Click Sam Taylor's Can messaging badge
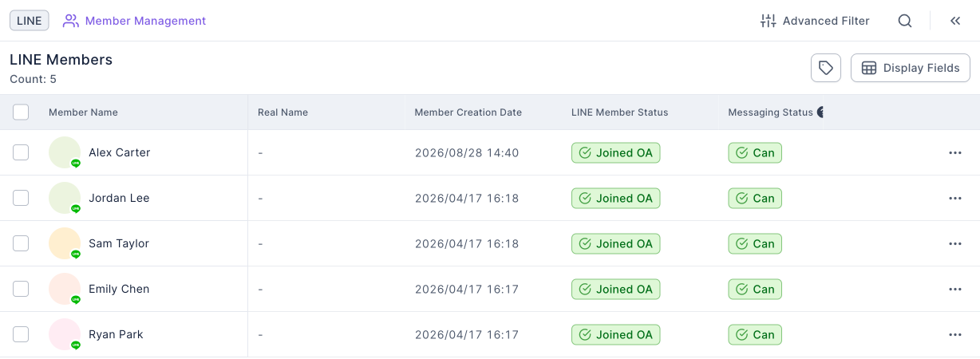Screen dimensions: 980x359 [x=755, y=243]
